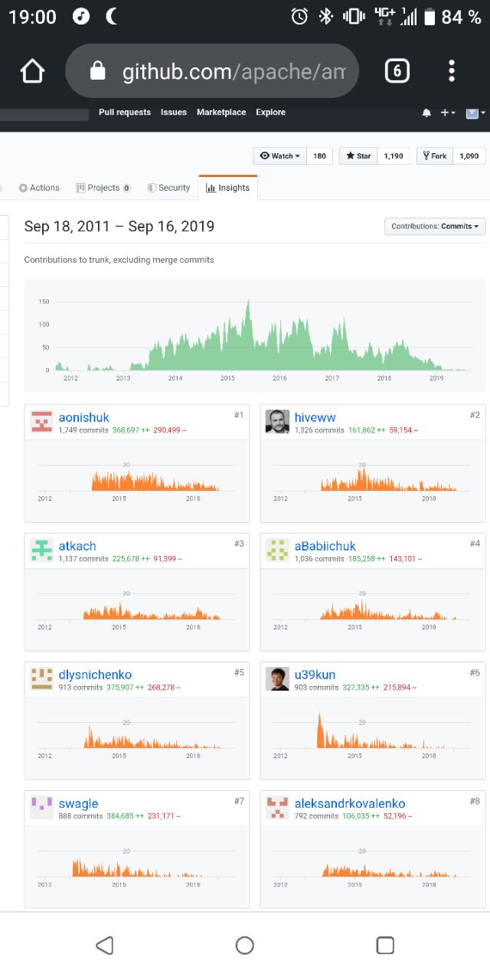Switch to the Security tab

click(168, 188)
